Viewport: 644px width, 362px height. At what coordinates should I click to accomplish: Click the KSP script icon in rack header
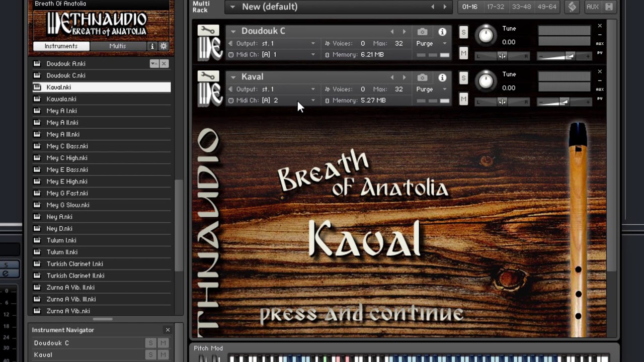[572, 7]
